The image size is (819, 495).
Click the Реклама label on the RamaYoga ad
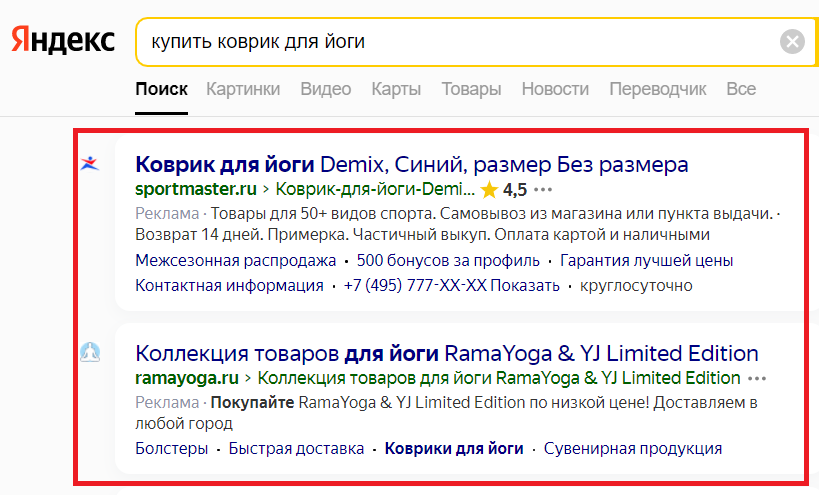click(167, 403)
